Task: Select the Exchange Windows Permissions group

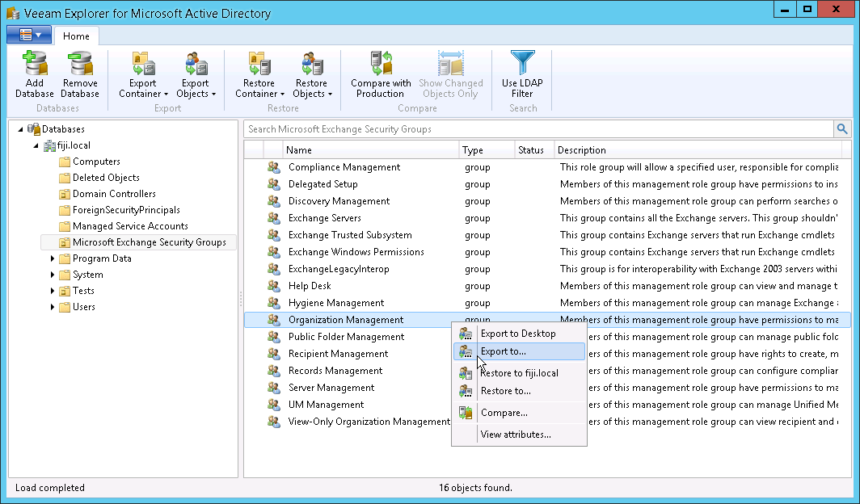Action: point(356,252)
